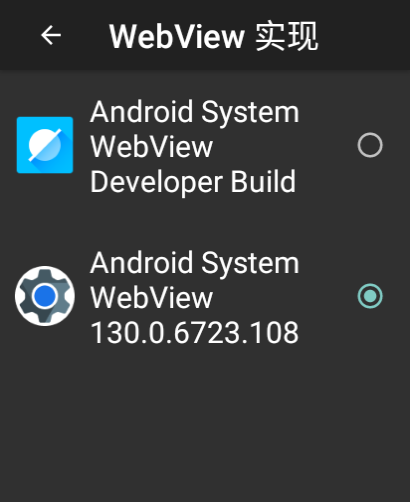Click the version number 130.0.6723.108 text
The image size is (410, 502).
coord(195,332)
